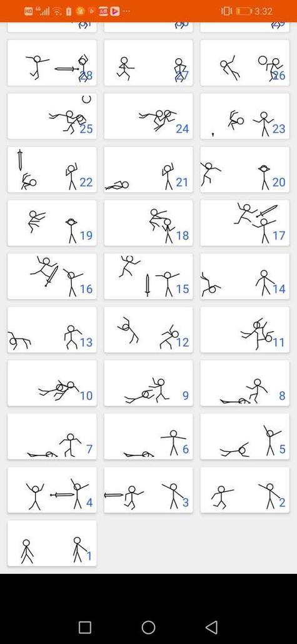Select frame 9 thumbnail
This screenshot has width=297, height=644.
click(x=149, y=383)
